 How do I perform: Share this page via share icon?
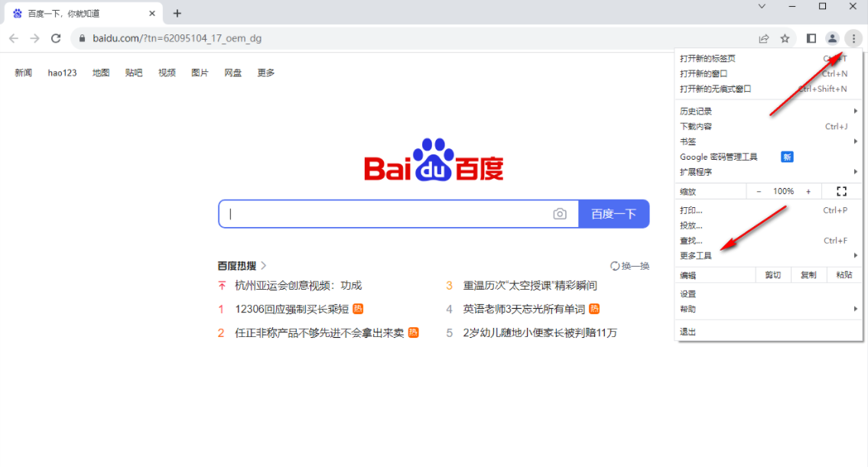tap(764, 38)
